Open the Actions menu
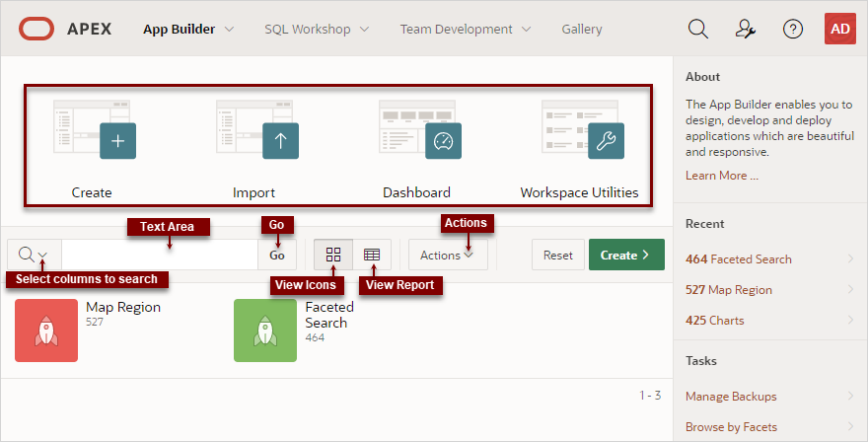Screen dimensions: 868x442 coord(448,255)
